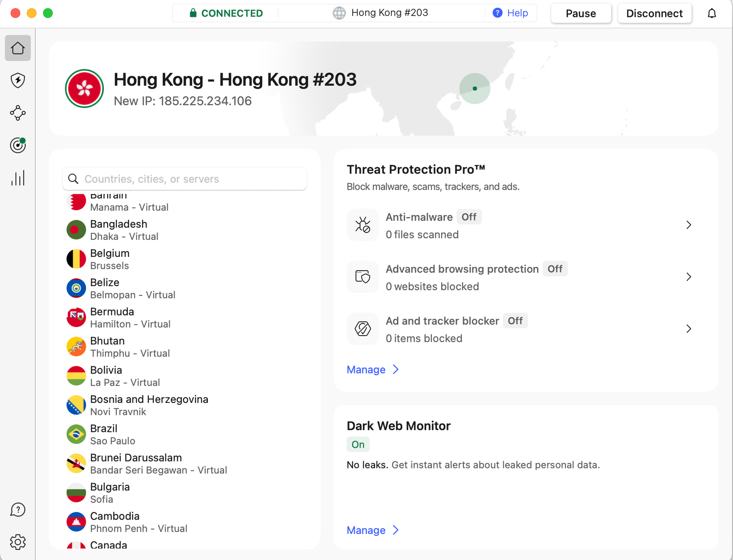Image resolution: width=733 pixels, height=560 pixels.
Task: Click the Cambodia flag icon
Action: tap(76, 522)
